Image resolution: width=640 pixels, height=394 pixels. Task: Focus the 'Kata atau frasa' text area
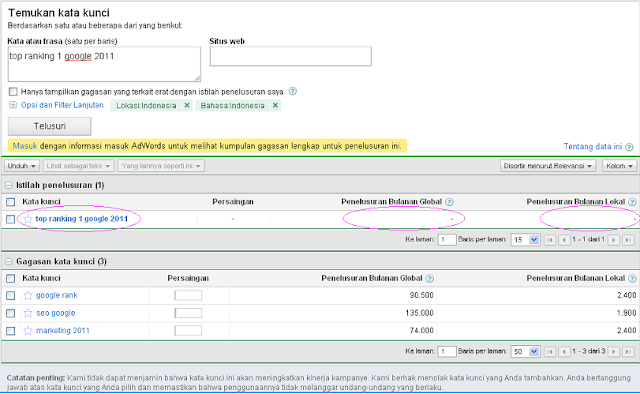104,64
